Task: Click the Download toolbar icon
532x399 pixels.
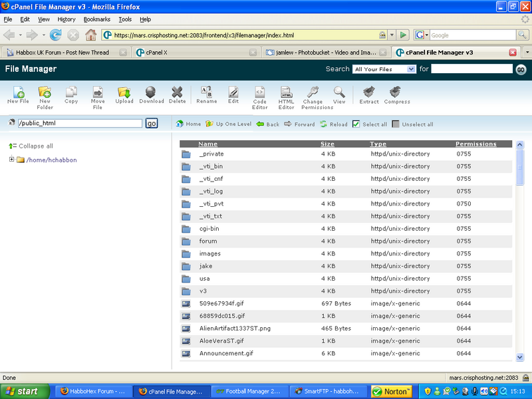Action: click(x=151, y=92)
